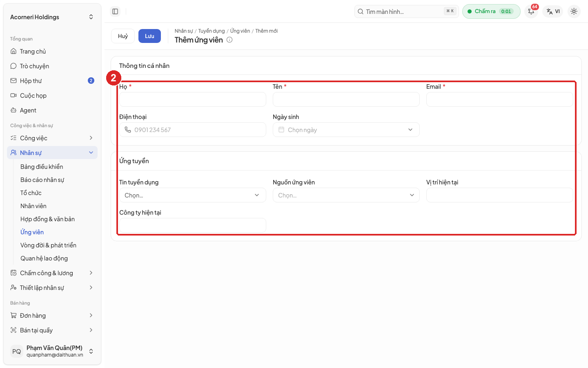This screenshot has width=588, height=368.
Task: Open Vòng đời & phát triển
Action: pyautogui.click(x=48, y=245)
